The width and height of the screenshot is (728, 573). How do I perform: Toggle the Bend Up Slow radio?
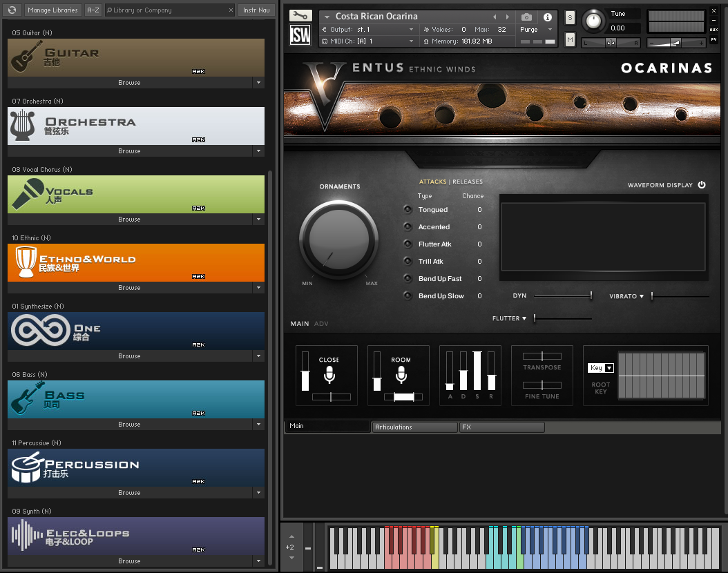click(x=408, y=295)
